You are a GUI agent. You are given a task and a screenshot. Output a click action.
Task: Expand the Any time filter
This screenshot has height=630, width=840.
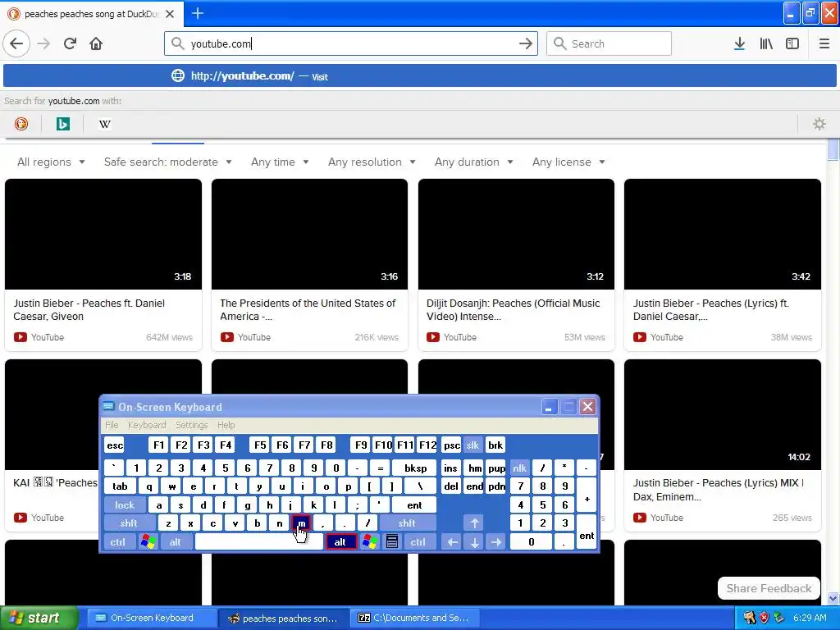[x=280, y=162]
